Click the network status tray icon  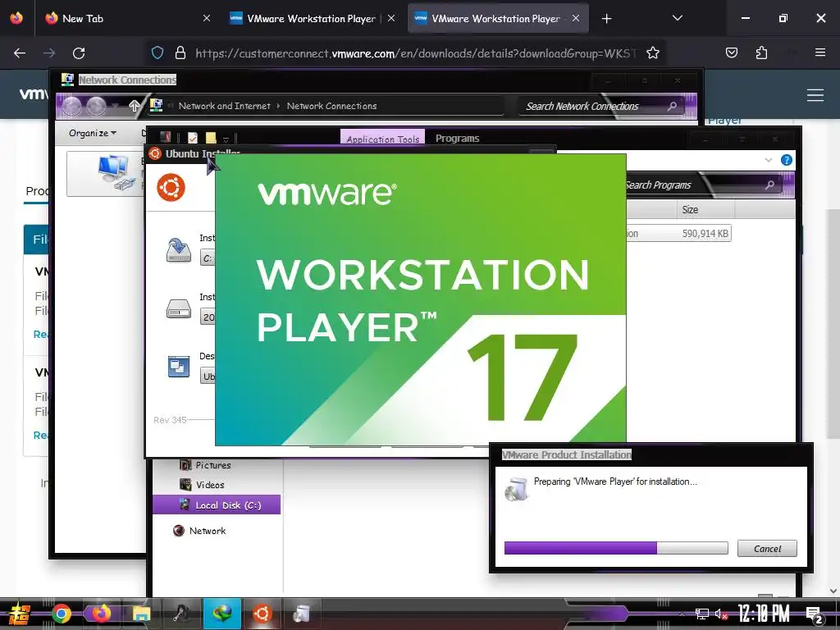coord(701,614)
